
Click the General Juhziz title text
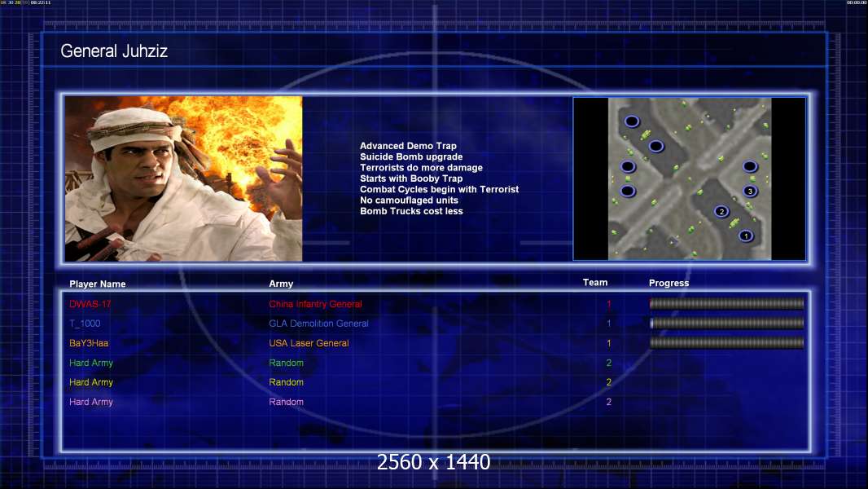(x=114, y=51)
